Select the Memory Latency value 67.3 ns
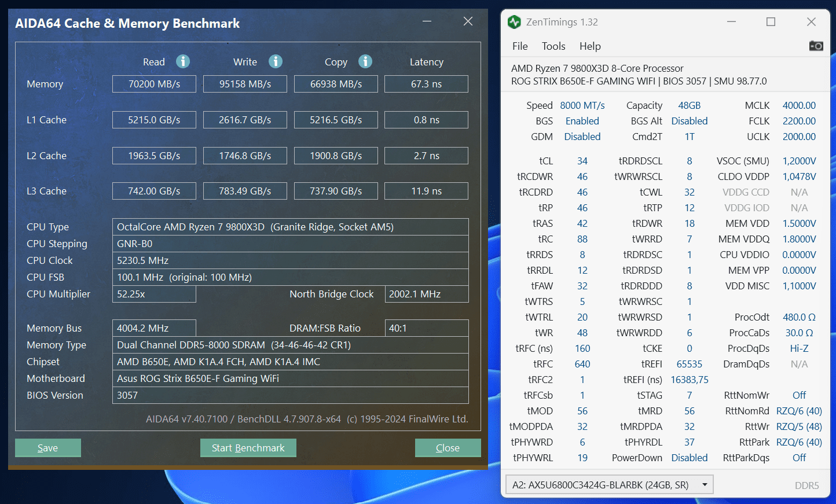Image resolution: width=836 pixels, height=504 pixels. [x=426, y=84]
